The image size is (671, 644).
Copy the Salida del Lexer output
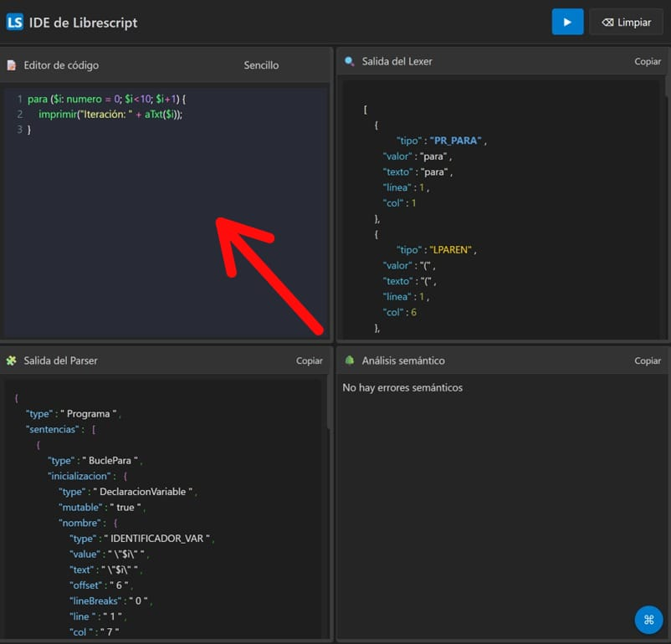[648, 61]
